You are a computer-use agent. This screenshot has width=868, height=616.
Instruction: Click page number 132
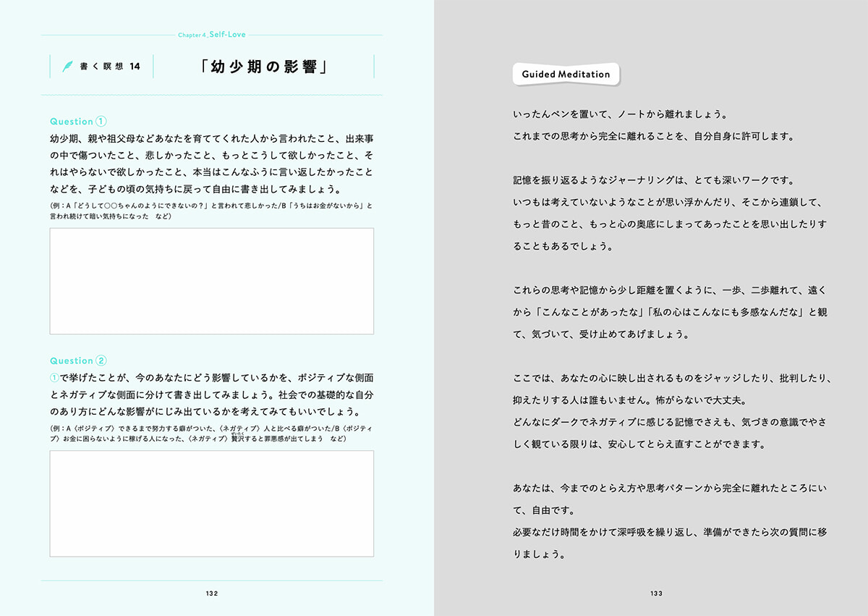[212, 594]
